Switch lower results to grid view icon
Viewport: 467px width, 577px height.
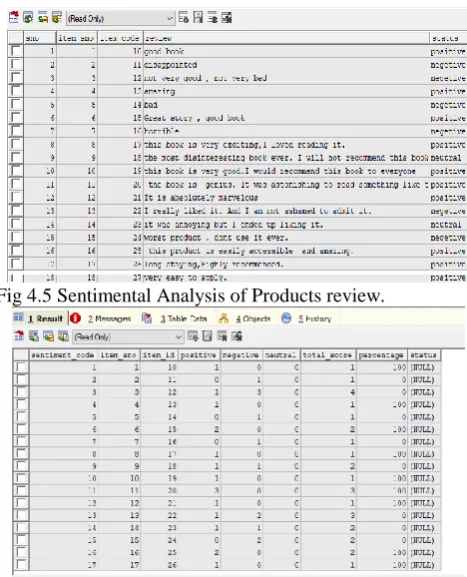193,336
